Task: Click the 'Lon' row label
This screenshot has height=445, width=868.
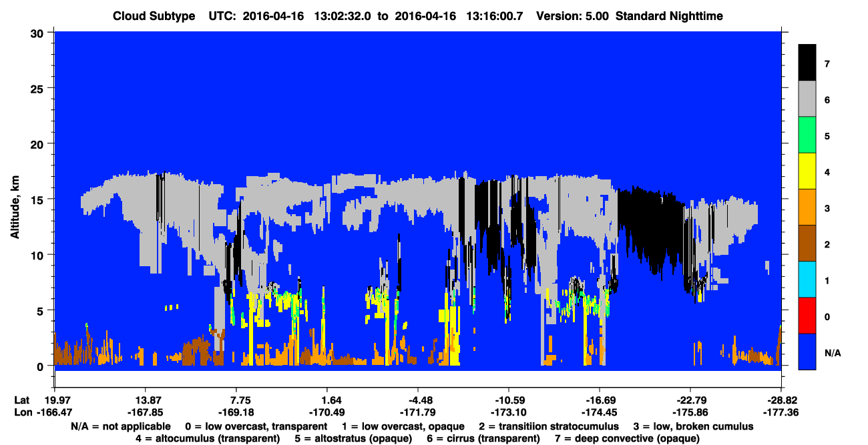Action: coord(22,412)
